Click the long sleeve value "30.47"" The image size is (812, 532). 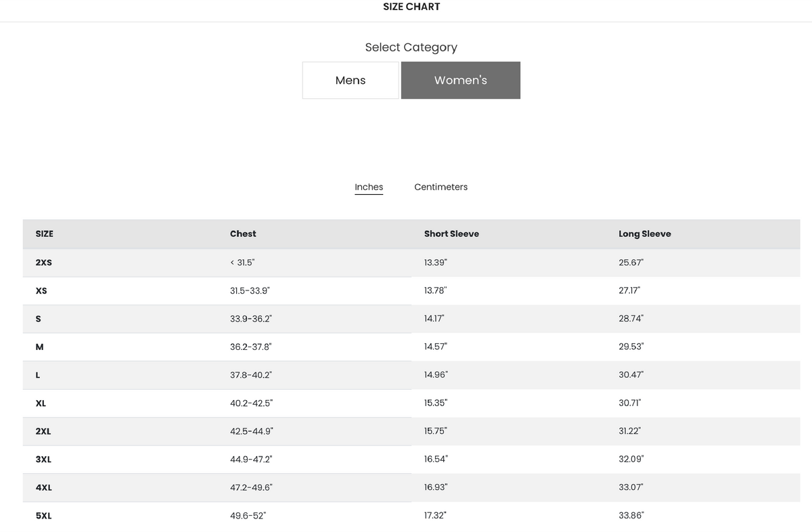(631, 374)
